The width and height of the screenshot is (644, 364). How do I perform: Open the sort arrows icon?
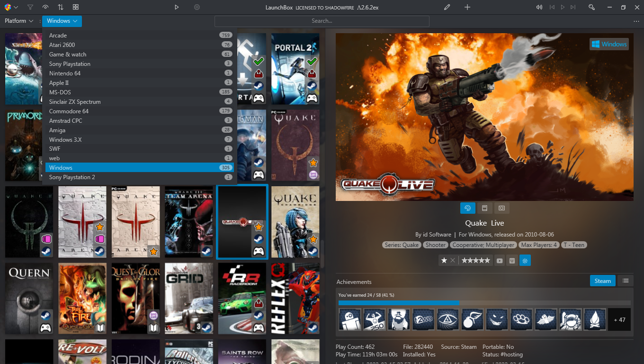coord(61,7)
